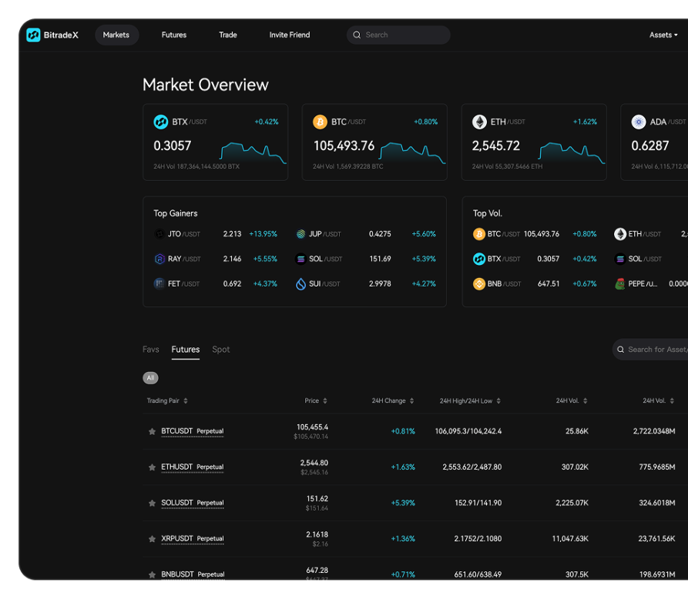Click the Invite Friend link
Image resolution: width=688 pixels, height=616 pixels.
tap(290, 35)
